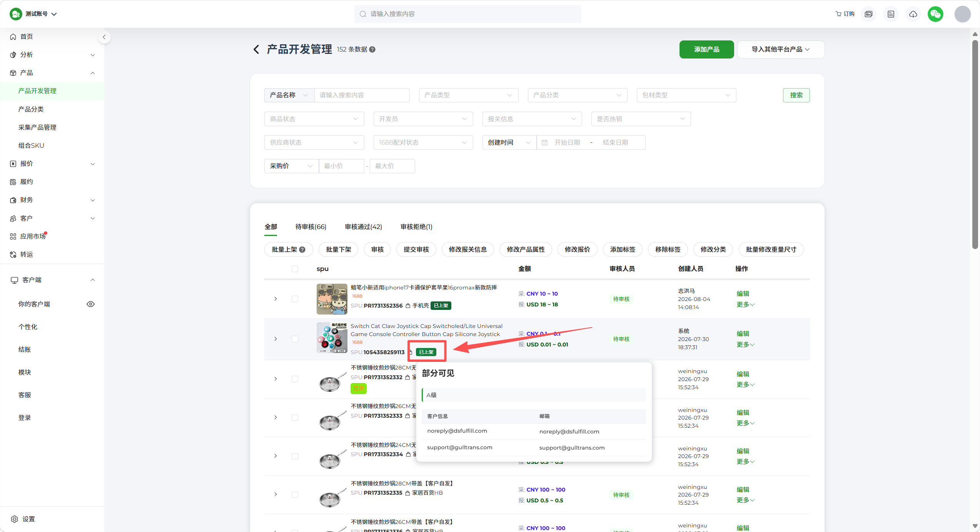Expand the first product row
Viewport: 980px width, 532px height.
(275, 299)
